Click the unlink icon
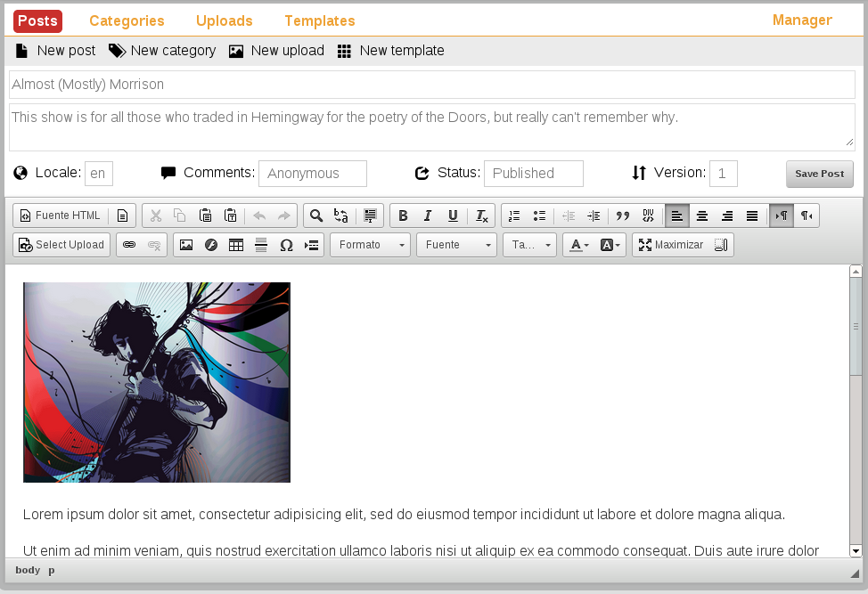The image size is (868, 594). 154,245
